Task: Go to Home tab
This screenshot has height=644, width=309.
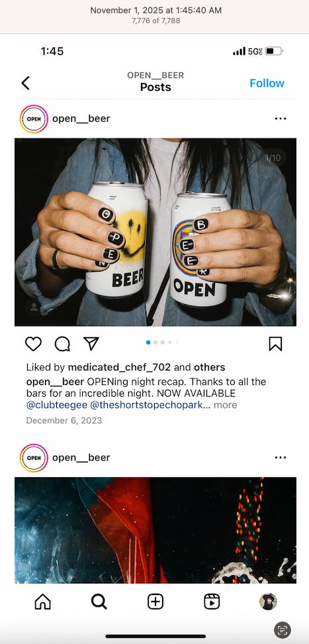Action: tap(42, 602)
